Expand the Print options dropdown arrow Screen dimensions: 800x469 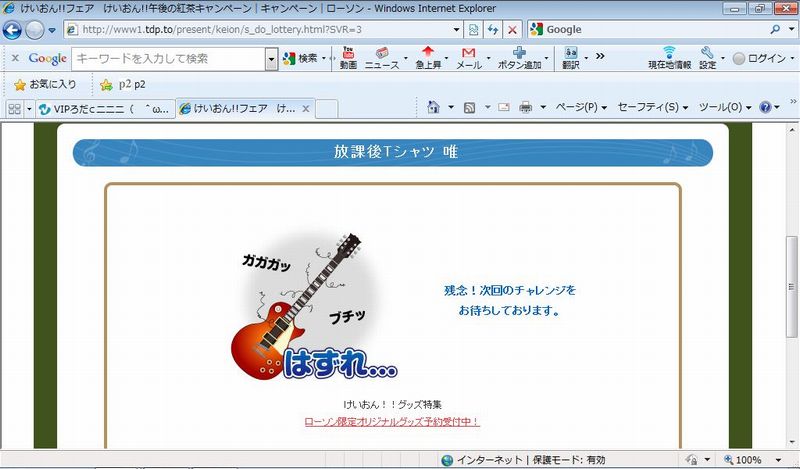543,107
